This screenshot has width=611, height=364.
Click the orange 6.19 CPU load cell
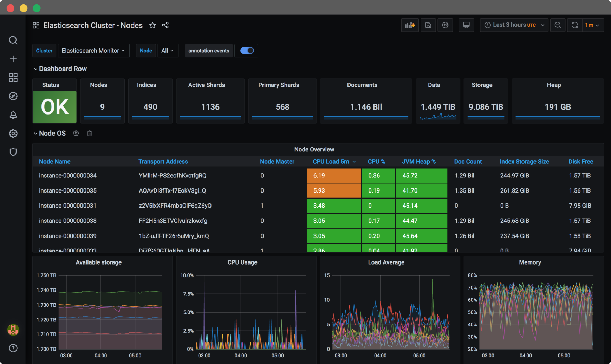[x=334, y=176]
